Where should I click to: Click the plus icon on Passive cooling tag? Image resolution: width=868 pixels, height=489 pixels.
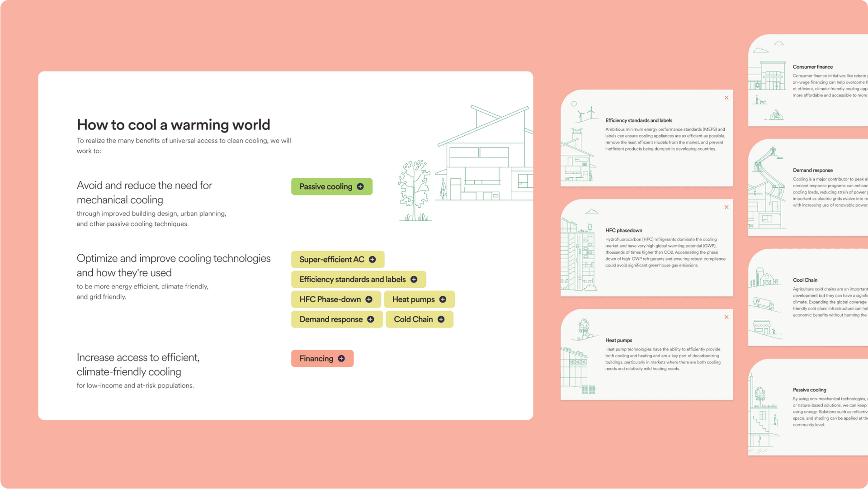(360, 186)
